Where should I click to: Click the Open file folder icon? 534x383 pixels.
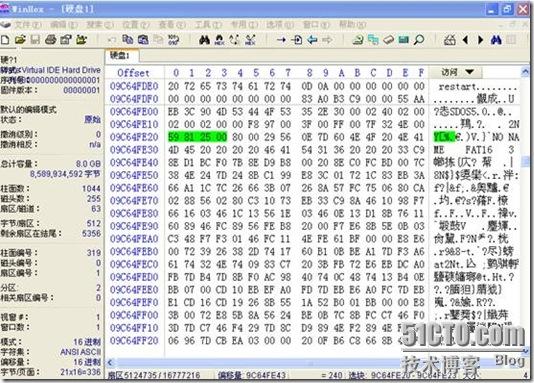[20, 40]
